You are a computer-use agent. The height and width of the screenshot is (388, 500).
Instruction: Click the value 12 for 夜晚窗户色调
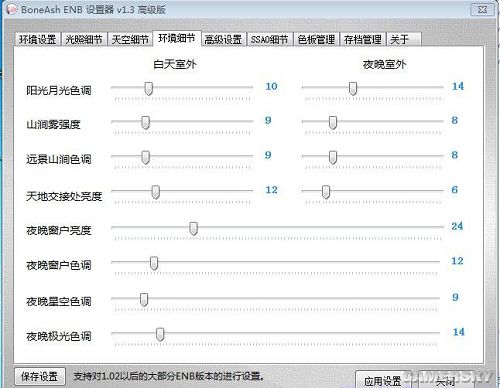coord(457,261)
